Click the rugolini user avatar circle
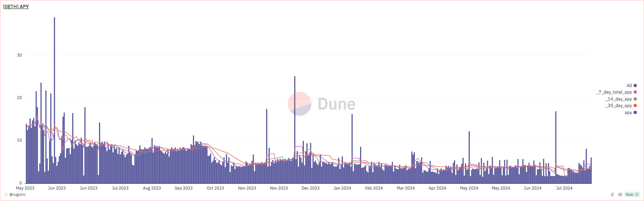The height and width of the screenshot is (201, 644). coord(6,194)
